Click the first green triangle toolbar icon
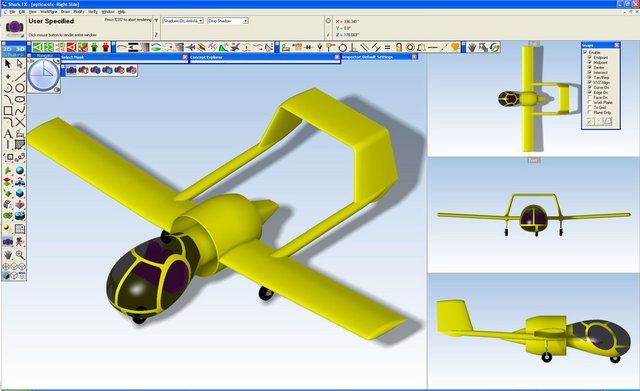The width and height of the screenshot is (640, 391). pos(38,47)
